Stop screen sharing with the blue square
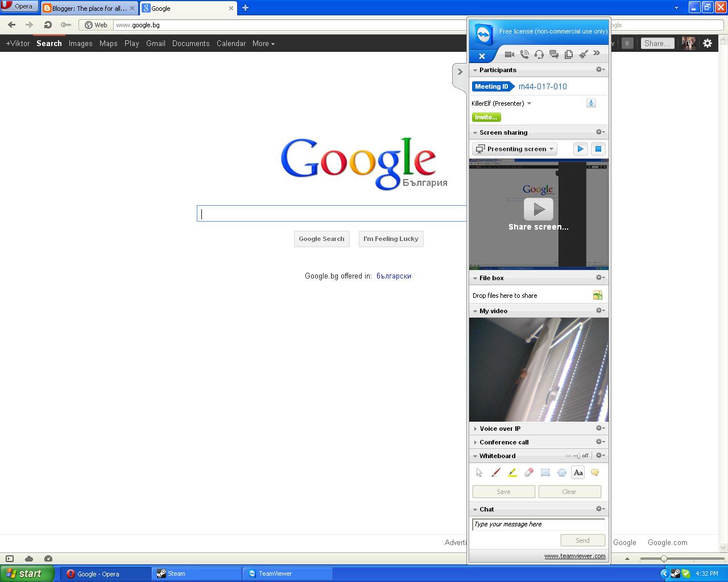This screenshot has width=728, height=582. (x=598, y=148)
